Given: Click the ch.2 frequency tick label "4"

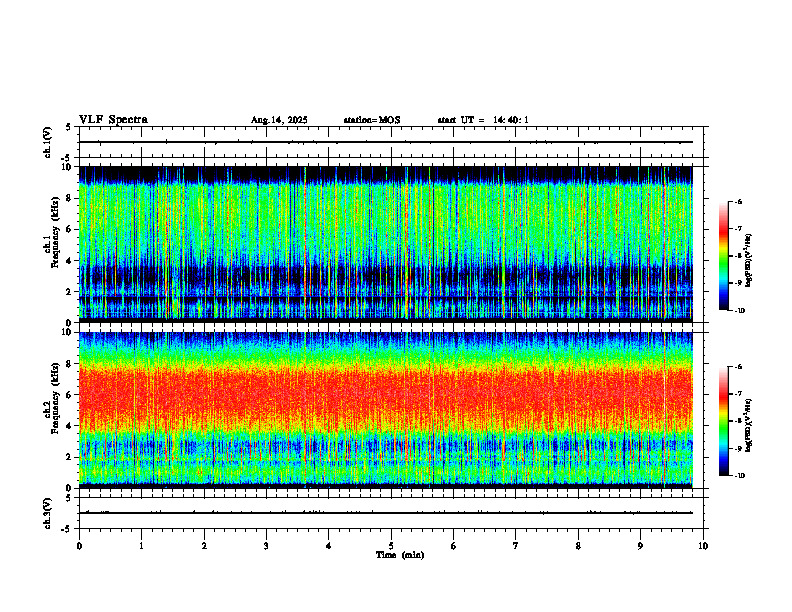Looking at the screenshot, I should [70, 426].
